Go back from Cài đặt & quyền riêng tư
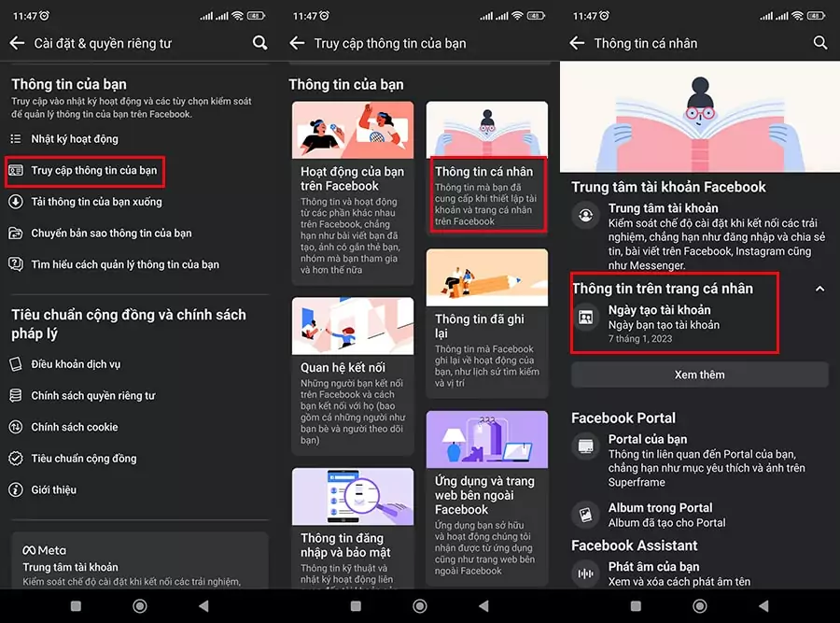Image resolution: width=840 pixels, height=623 pixels. point(17,43)
